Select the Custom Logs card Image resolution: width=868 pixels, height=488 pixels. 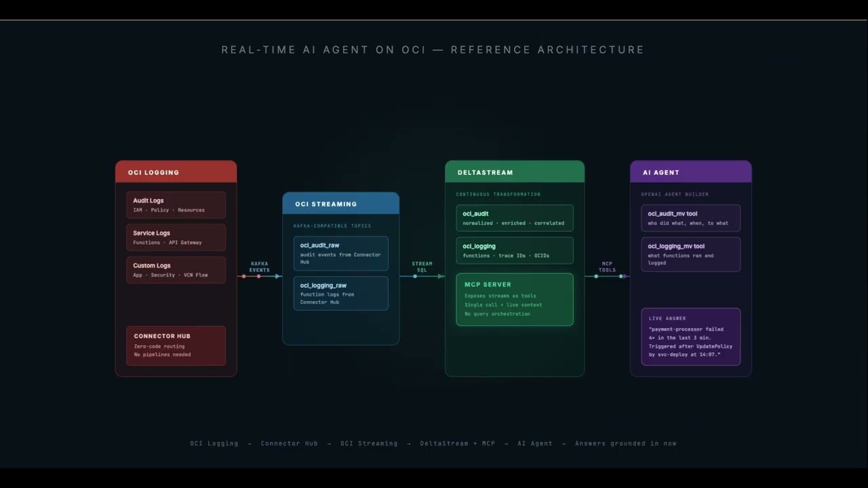[x=176, y=270]
